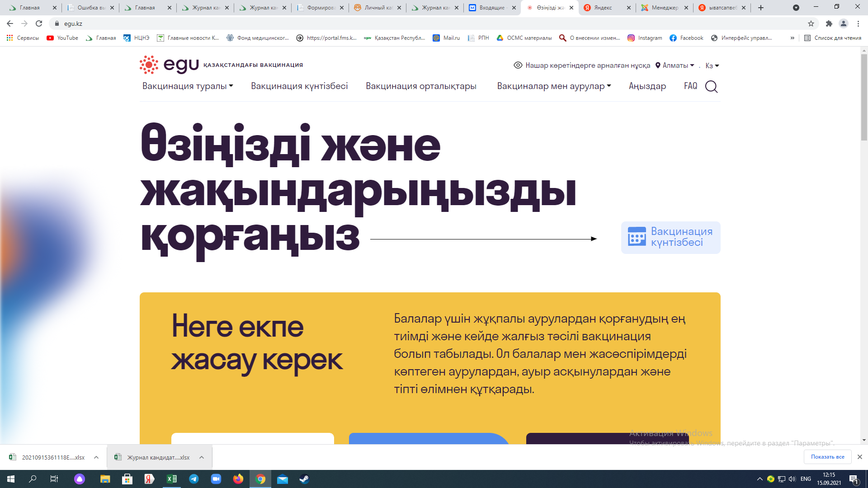Open Аңыздар nav item
868x488 pixels.
pos(647,86)
